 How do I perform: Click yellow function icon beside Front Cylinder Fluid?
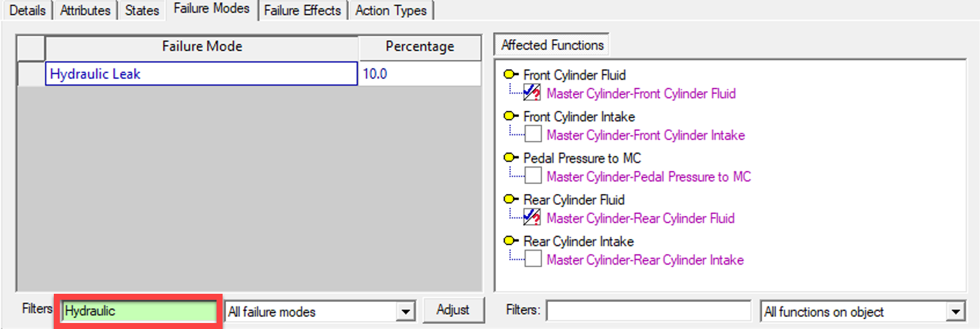click(511, 75)
